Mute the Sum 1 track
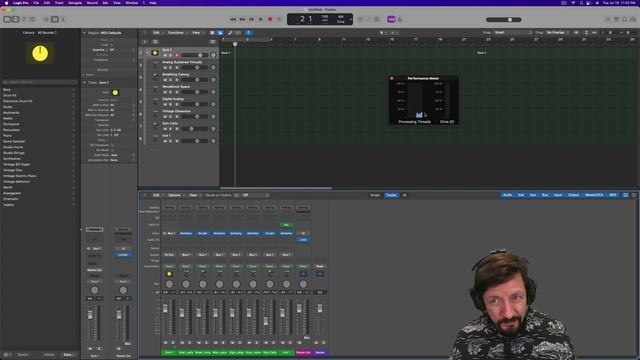 (x=165, y=55)
